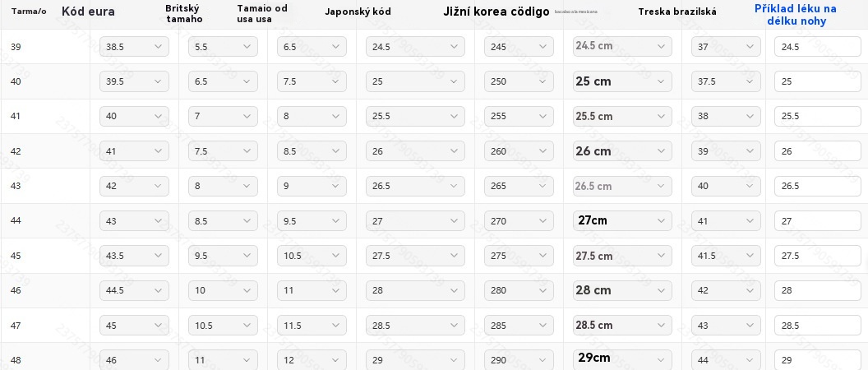
Task: Click the blue Příklad léku na délku nohy header
Action: (795, 15)
